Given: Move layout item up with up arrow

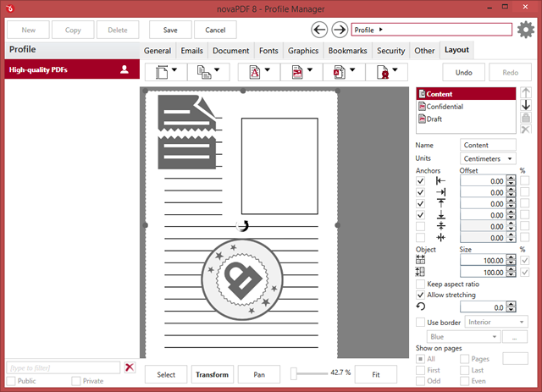Looking at the screenshot, I should tap(525, 92).
